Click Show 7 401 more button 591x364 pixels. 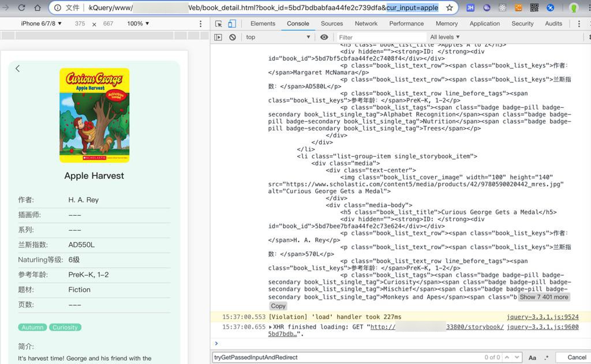tap(544, 297)
